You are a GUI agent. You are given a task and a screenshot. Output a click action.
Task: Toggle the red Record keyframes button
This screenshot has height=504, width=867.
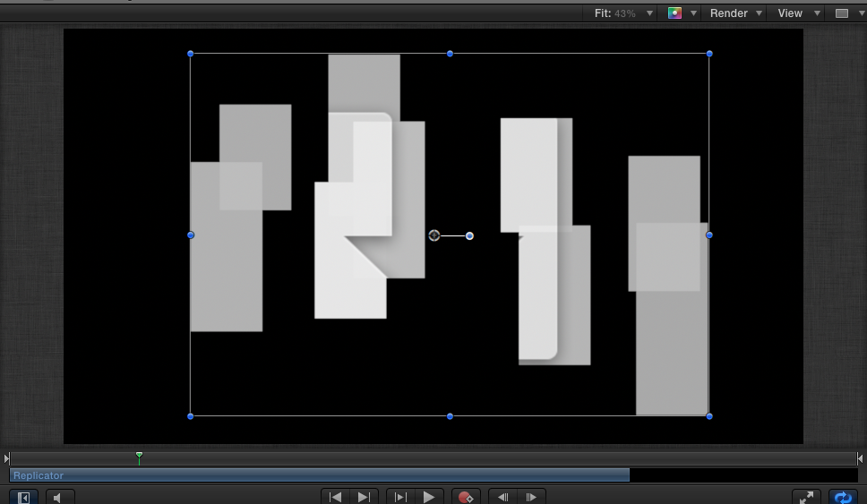pos(466,497)
